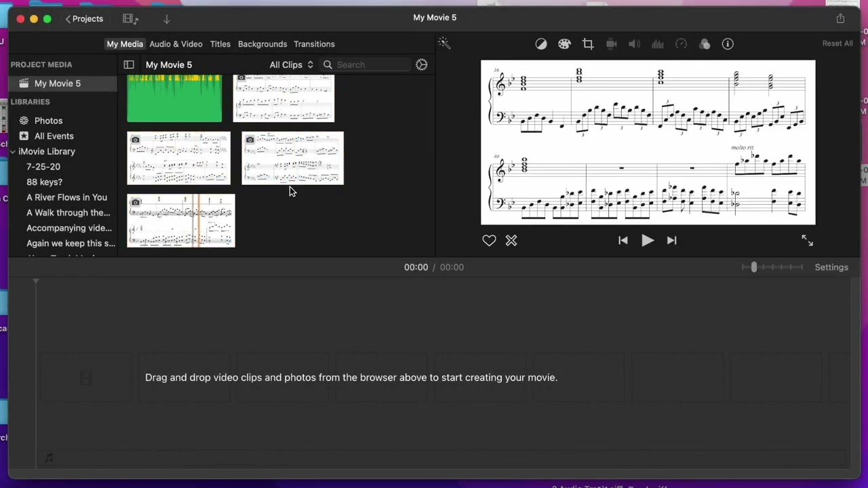Open the color balance tool
This screenshot has width=868, height=488.
(x=541, y=44)
